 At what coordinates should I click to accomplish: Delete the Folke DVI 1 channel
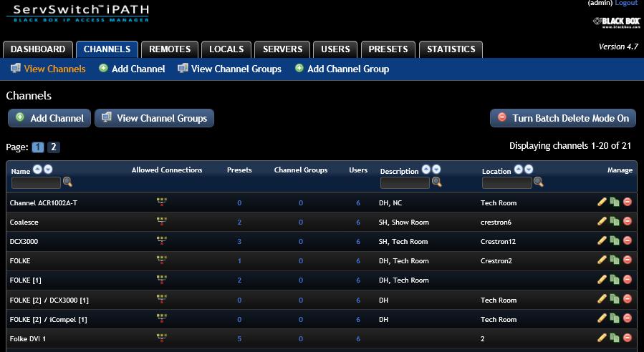(627, 338)
